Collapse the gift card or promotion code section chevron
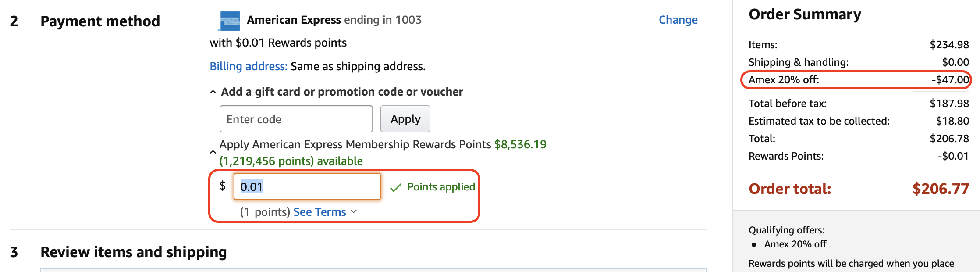This screenshot has height=272, width=980. (213, 92)
